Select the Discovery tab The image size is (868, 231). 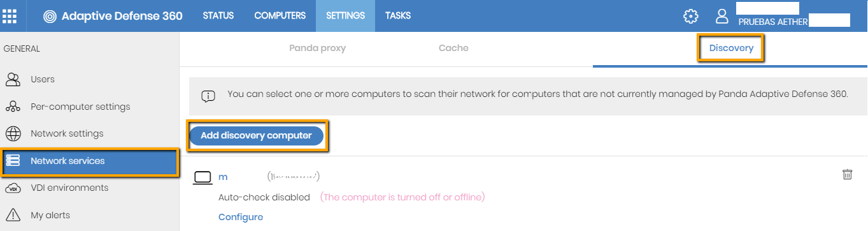(x=731, y=48)
